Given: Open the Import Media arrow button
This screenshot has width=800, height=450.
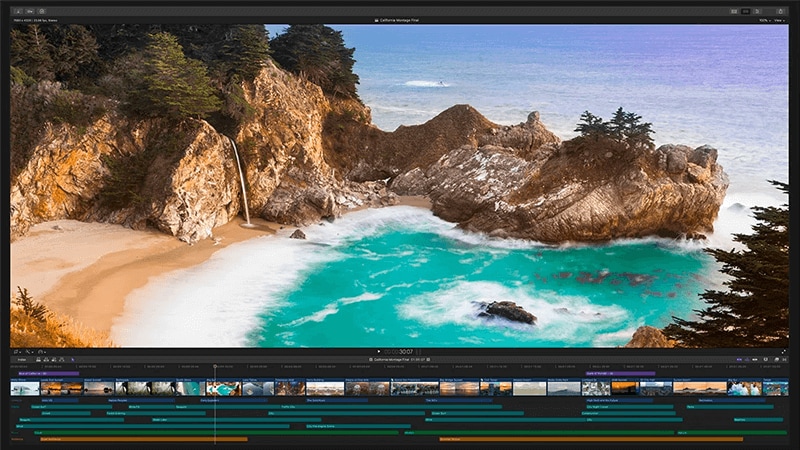Looking at the screenshot, I should tap(18, 11).
